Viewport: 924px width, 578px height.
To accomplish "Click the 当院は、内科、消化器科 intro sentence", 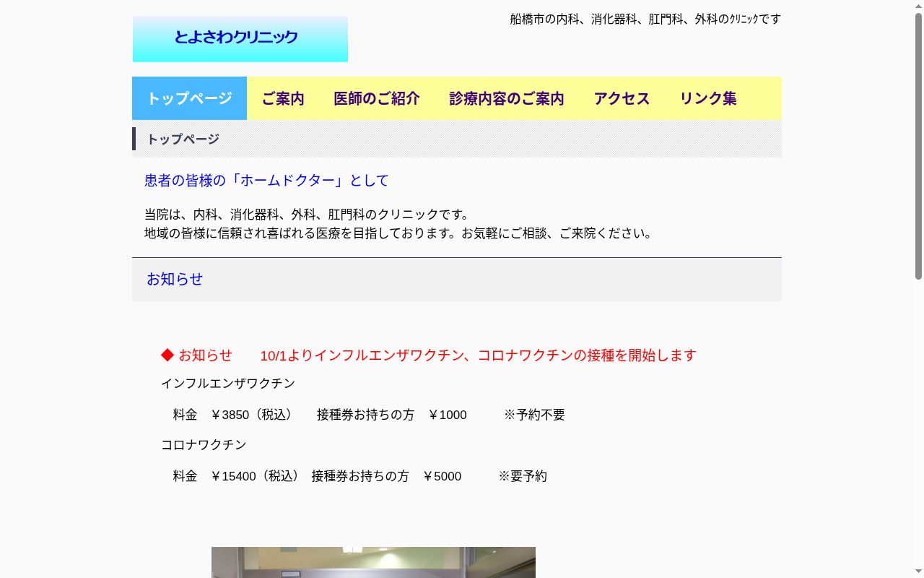I will pos(307,215).
